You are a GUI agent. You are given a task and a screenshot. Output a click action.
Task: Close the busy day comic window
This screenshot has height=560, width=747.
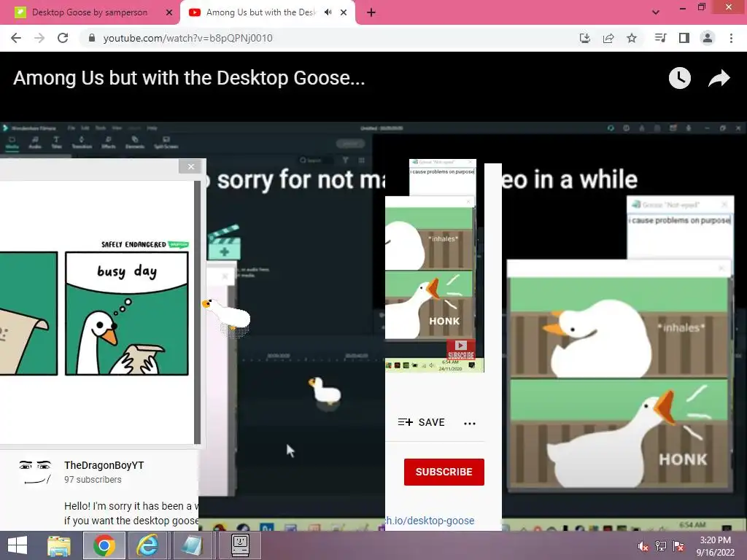(191, 166)
